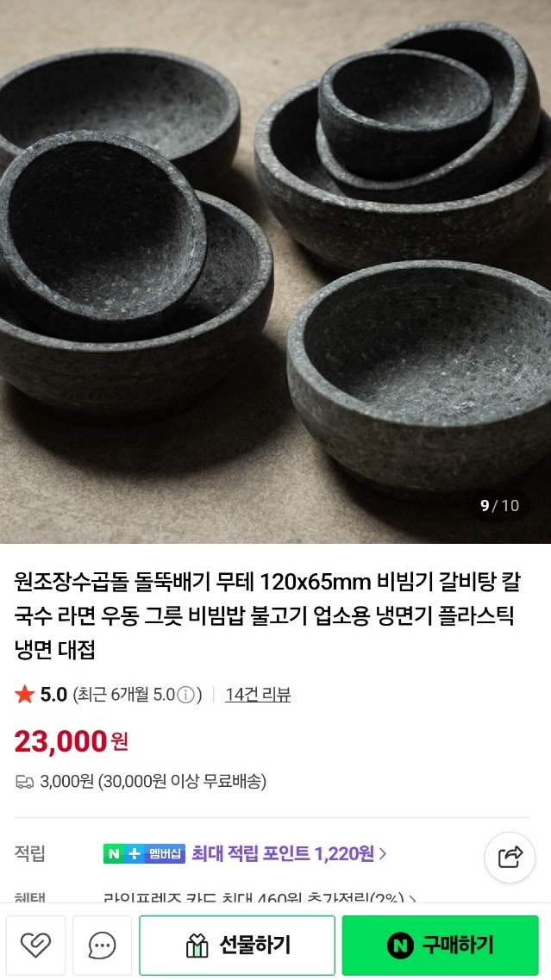The width and height of the screenshot is (551, 980).
Task: Click the N icon on the 구매하기 button
Action: [x=399, y=945]
